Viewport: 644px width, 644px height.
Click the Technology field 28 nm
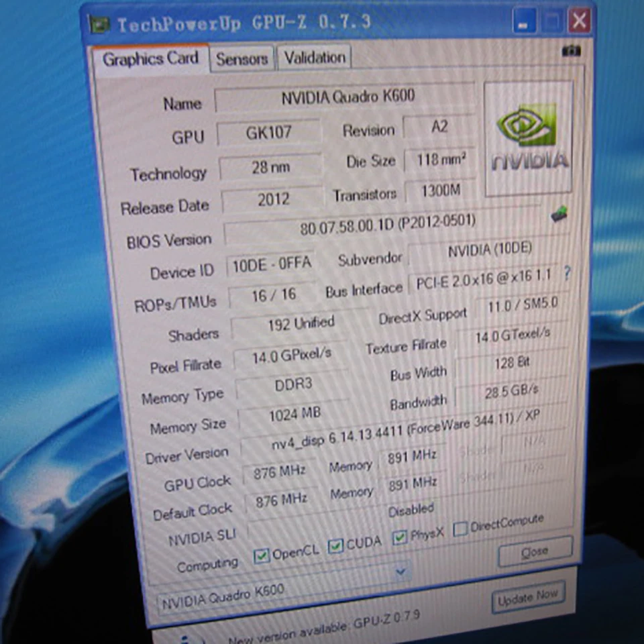(270, 167)
